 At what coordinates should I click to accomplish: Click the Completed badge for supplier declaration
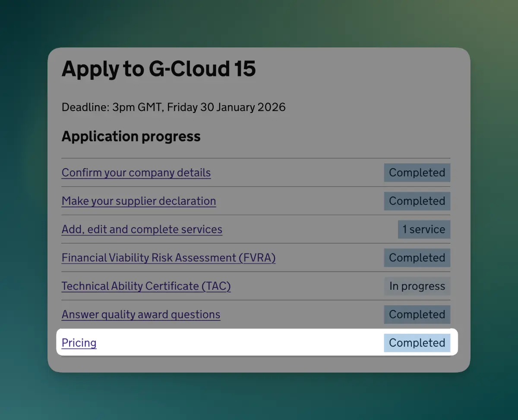417,201
